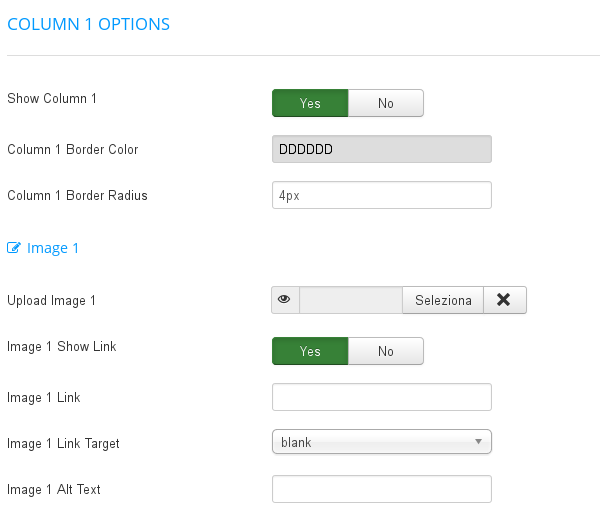Click the edit pencil icon beside Image 1
The width and height of the screenshot is (600, 520).
(14, 248)
